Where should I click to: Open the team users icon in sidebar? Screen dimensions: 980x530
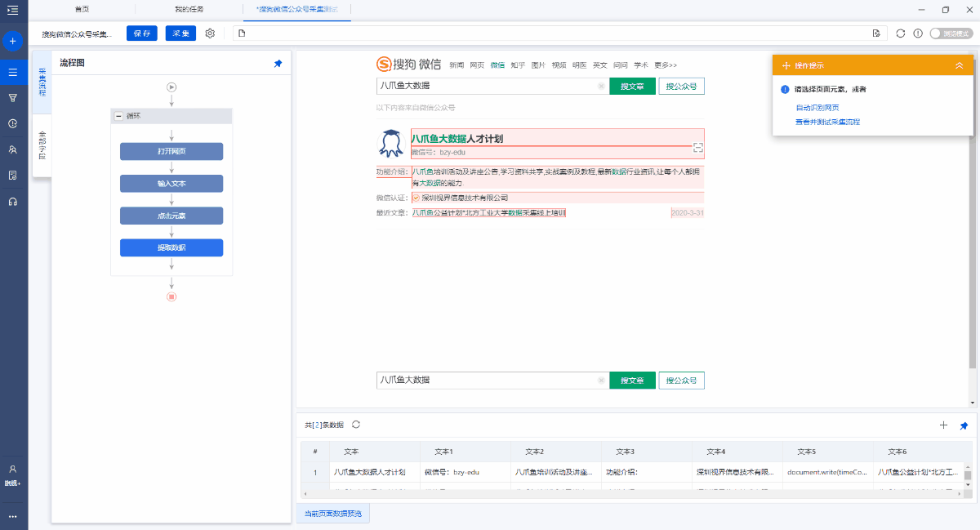(x=13, y=149)
